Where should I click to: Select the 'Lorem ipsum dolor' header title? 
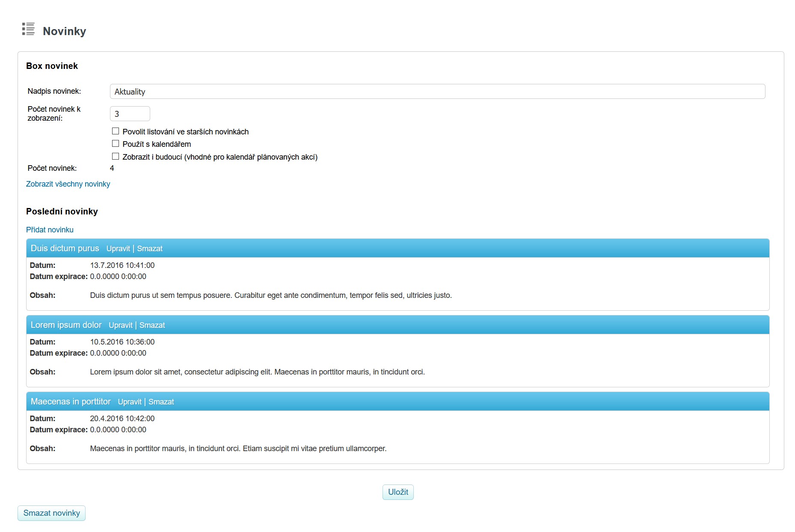pyautogui.click(x=66, y=325)
